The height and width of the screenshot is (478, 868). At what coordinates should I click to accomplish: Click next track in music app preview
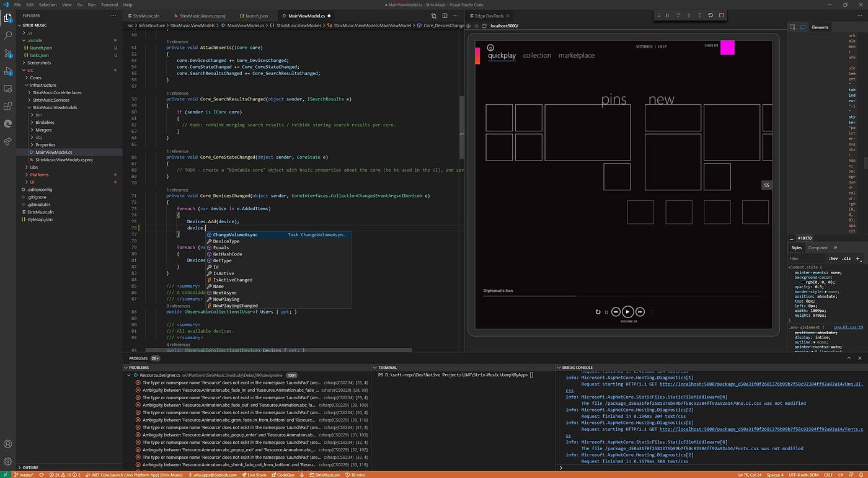[640, 312]
